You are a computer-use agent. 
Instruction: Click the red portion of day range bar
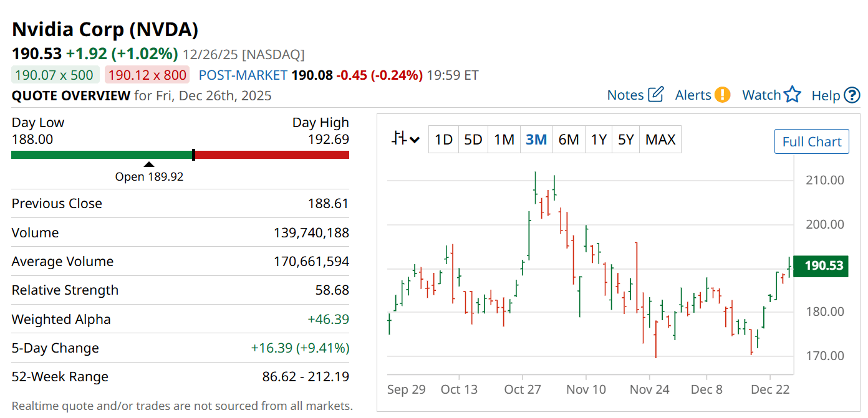(272, 154)
